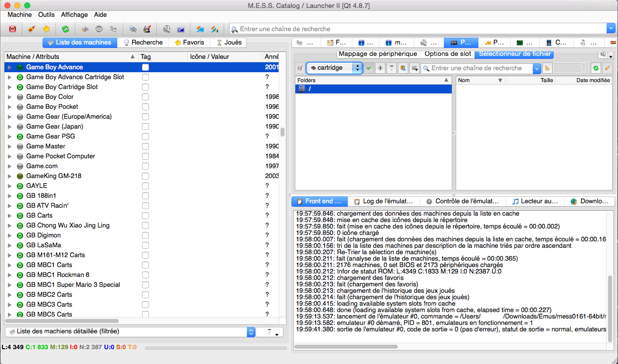This screenshot has width=618, height=364.
Task: Expand the Game Gear (Europe/America) row
Action: 9,117
